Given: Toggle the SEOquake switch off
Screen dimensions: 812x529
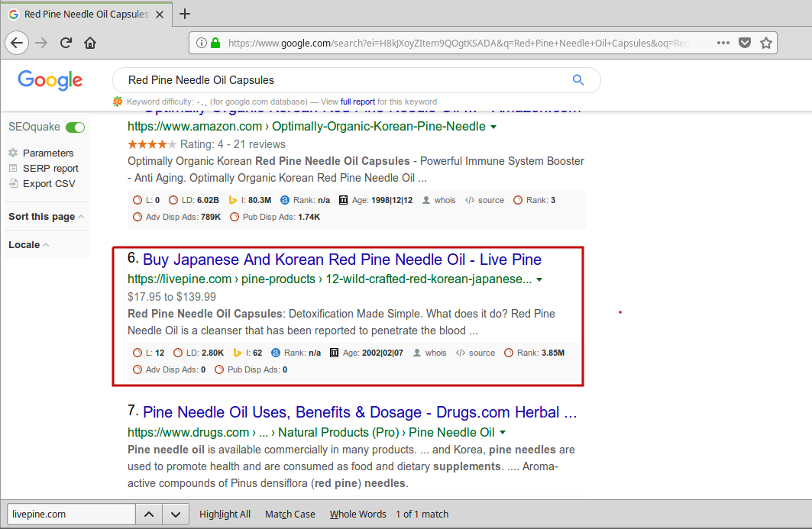Looking at the screenshot, I should point(75,127).
